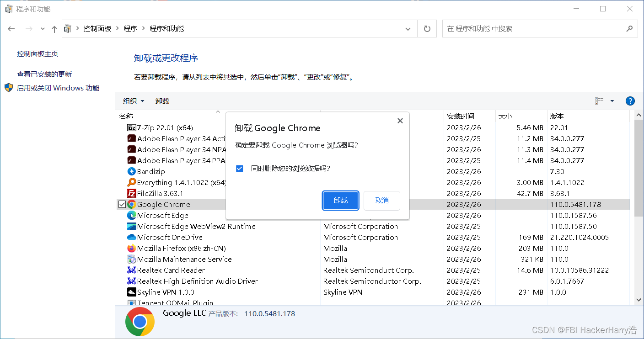Click the Microsoft Edge WebView2 Runtime icon
644x339 pixels.
click(131, 226)
